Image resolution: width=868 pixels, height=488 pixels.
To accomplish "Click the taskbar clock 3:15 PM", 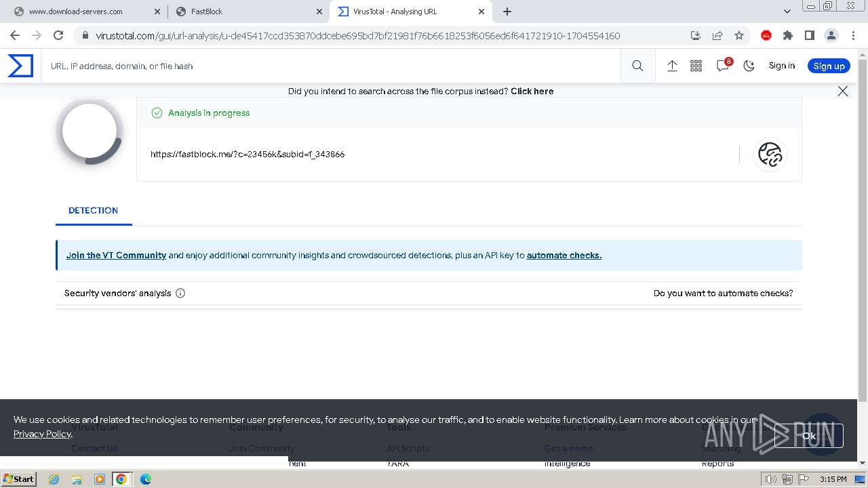I will pos(833,479).
